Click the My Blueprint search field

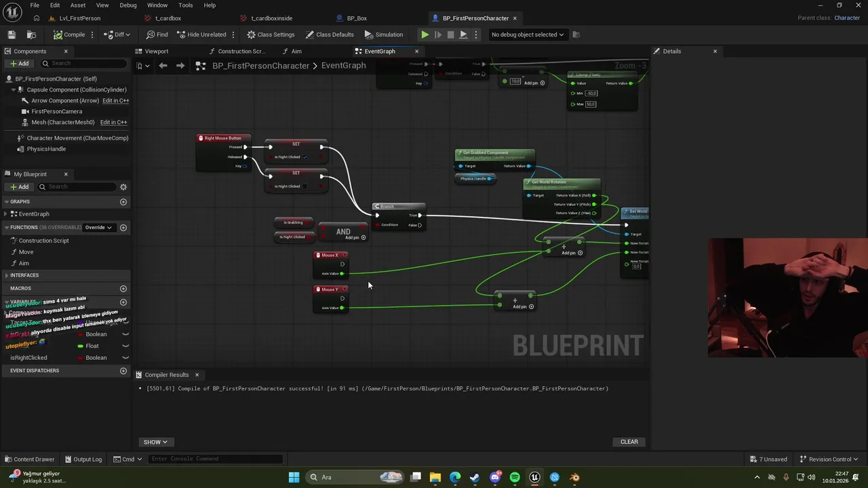77,187
